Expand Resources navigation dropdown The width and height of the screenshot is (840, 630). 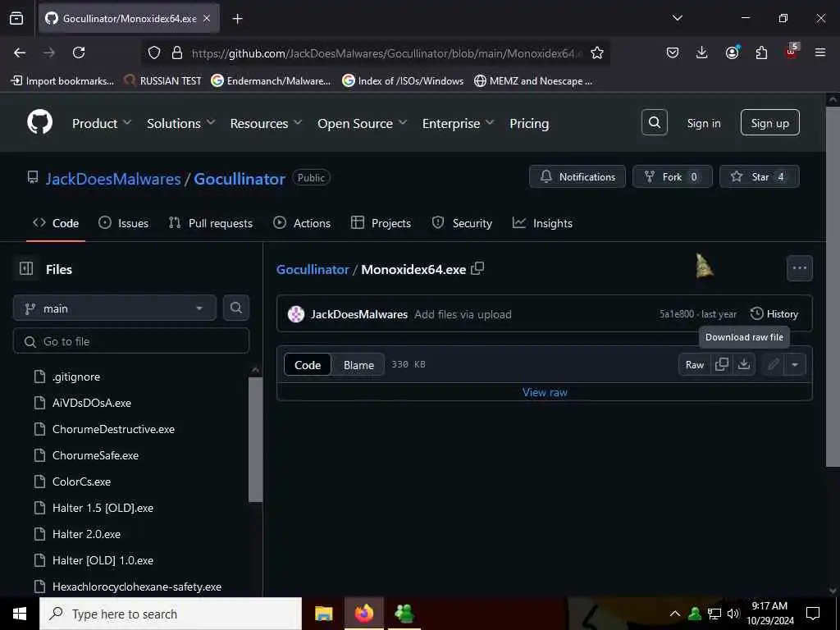(267, 123)
